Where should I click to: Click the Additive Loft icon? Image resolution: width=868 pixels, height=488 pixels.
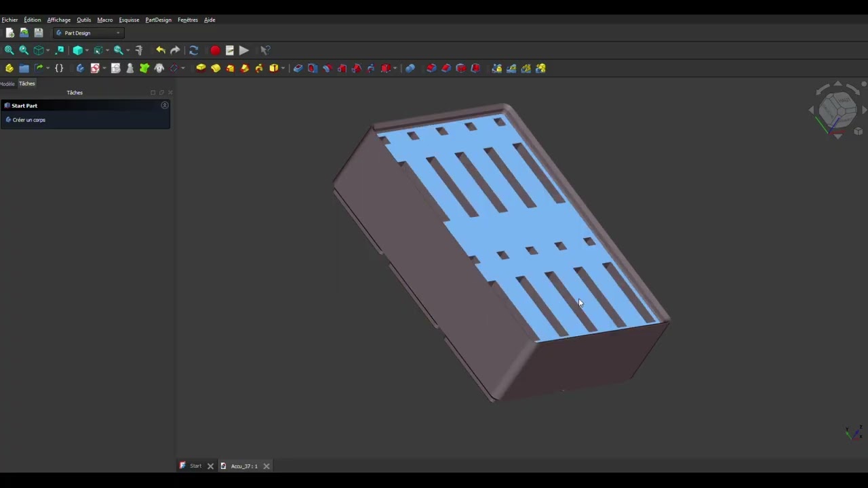[230, 68]
